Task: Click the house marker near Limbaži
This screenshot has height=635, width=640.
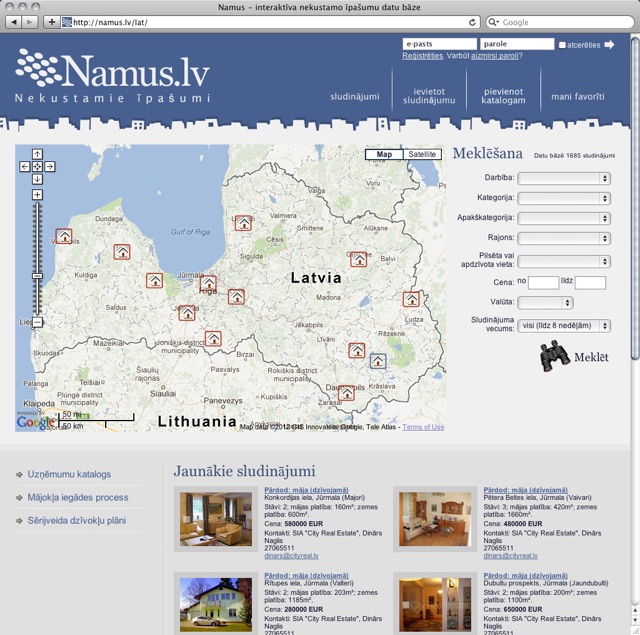Action: coord(243,223)
